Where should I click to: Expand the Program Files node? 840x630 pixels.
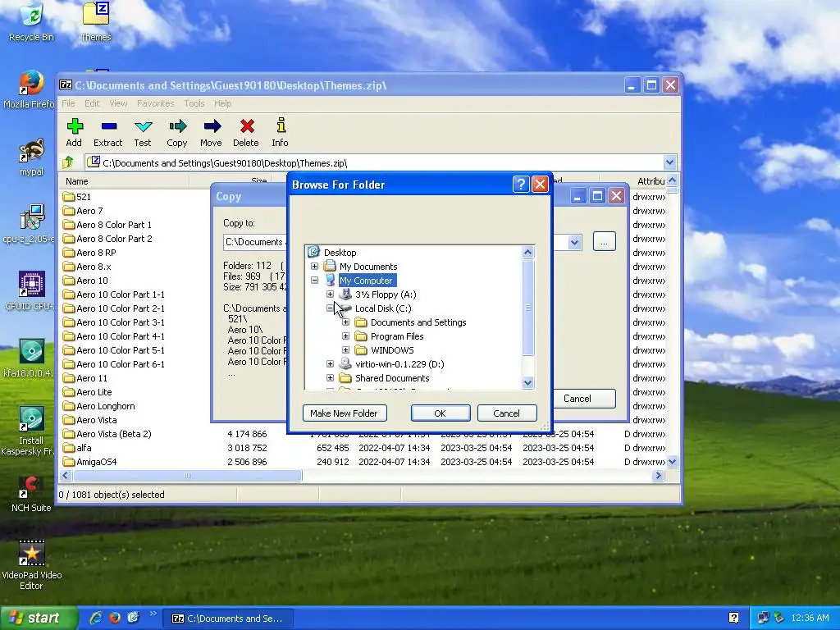point(345,336)
